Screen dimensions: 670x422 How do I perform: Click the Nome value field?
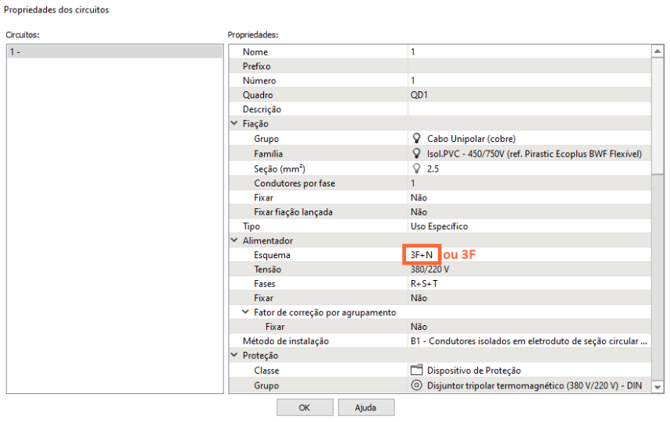pyautogui.click(x=528, y=52)
